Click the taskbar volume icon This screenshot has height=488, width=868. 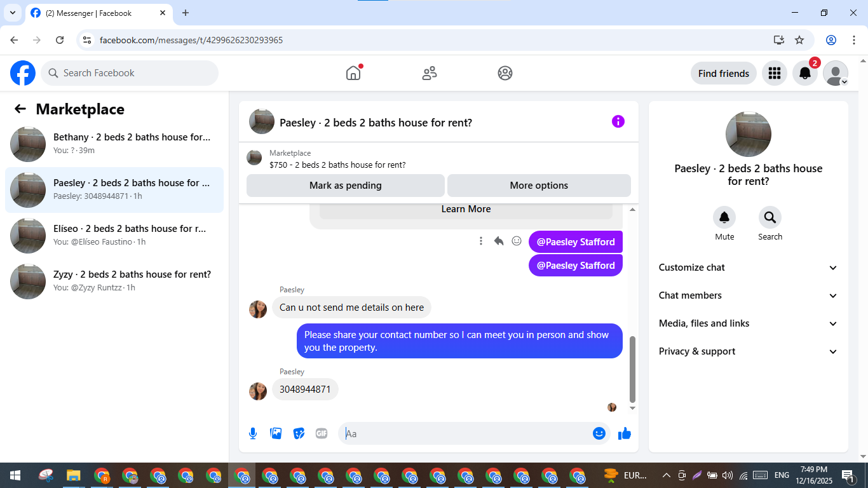click(x=727, y=475)
